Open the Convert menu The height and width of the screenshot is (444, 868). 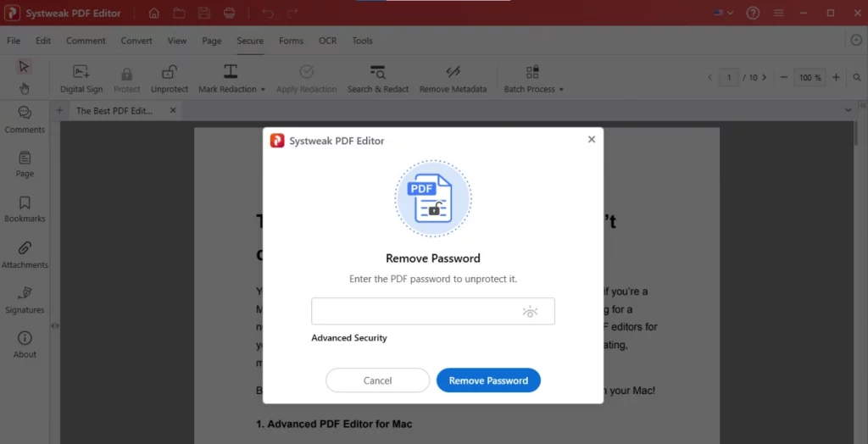[x=136, y=41]
